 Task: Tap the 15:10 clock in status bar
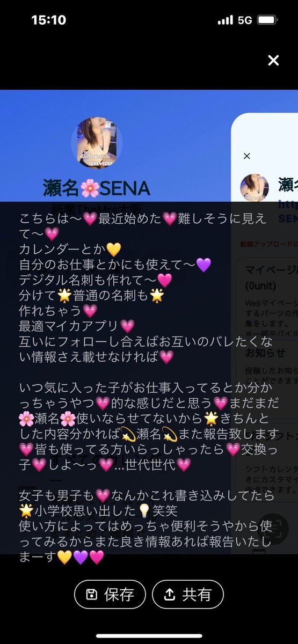[49, 20]
